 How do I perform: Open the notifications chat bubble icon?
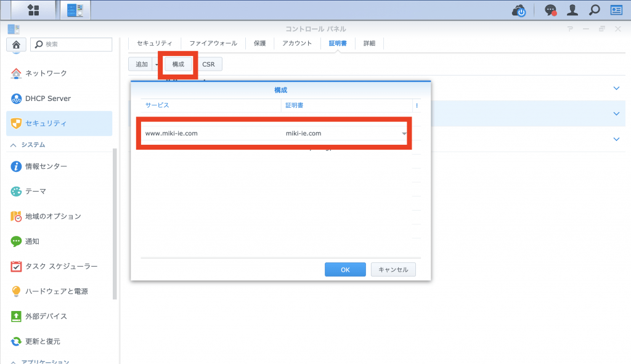[550, 10]
